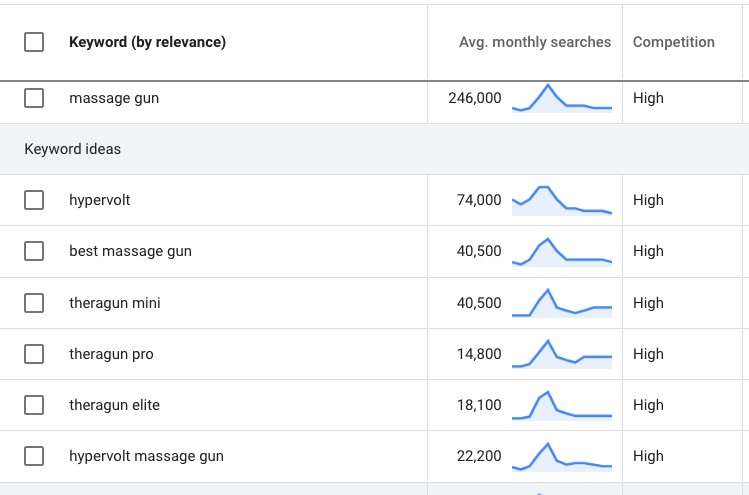Viewport: 749px width, 495px height.
Task: Sort by Keyword (by relevance) column
Action: pyautogui.click(x=147, y=42)
